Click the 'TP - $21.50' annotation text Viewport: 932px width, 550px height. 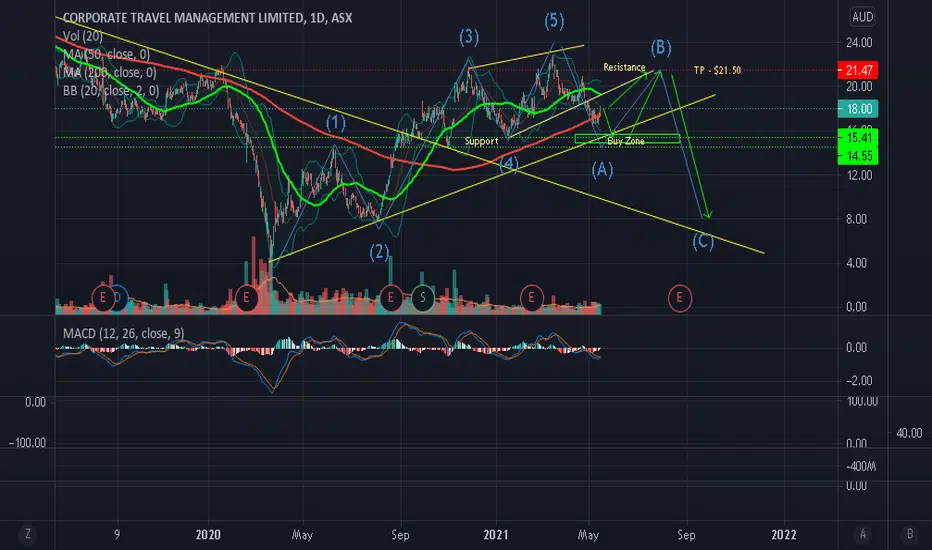(717, 70)
